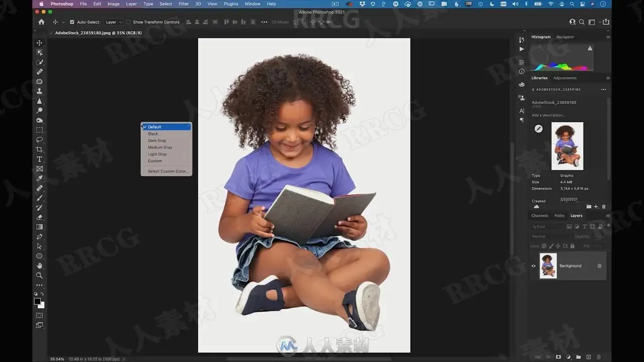Screen dimensions: 644x362
Task: Select the Crop tool
Action: (x=40, y=149)
